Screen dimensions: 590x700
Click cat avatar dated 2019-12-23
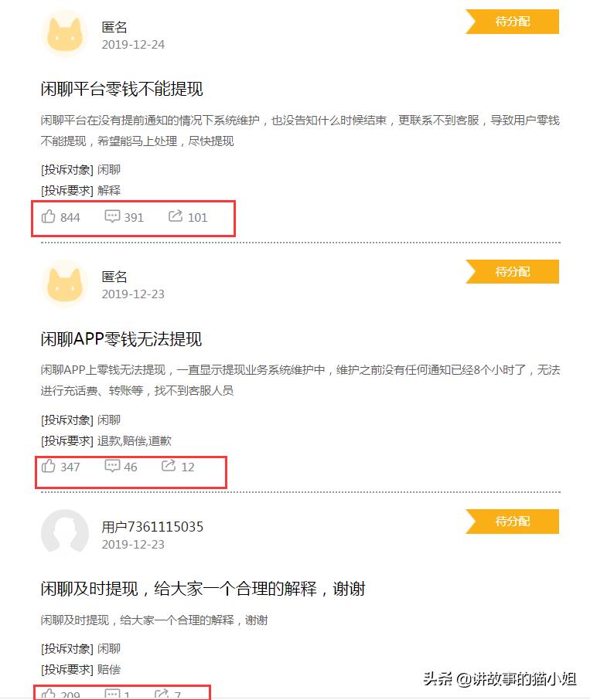(x=65, y=284)
